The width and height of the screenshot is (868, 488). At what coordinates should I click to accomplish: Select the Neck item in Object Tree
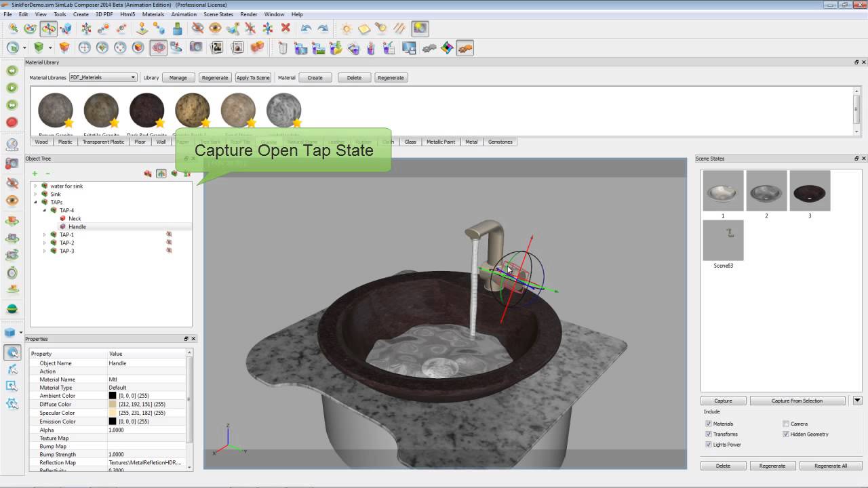75,218
